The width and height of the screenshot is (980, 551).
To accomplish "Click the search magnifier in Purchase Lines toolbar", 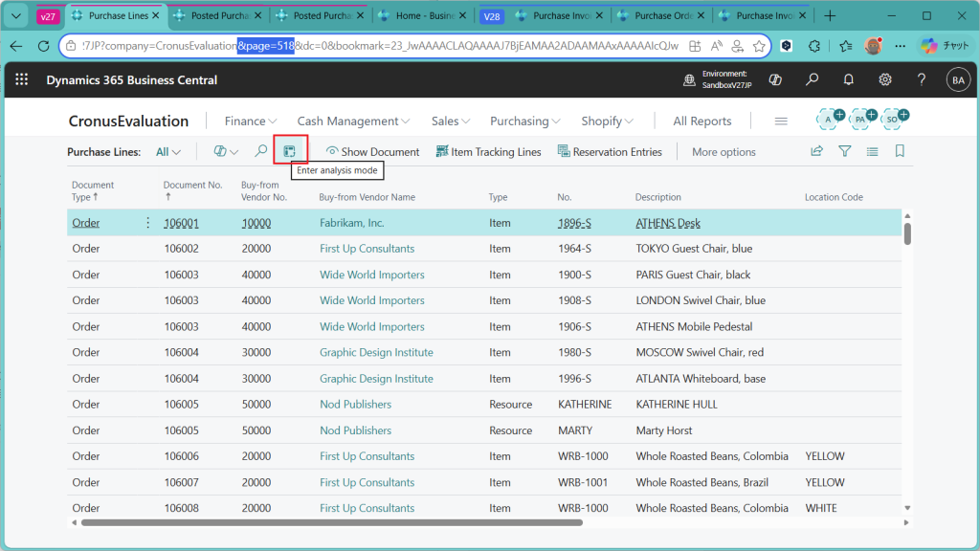I will point(260,151).
